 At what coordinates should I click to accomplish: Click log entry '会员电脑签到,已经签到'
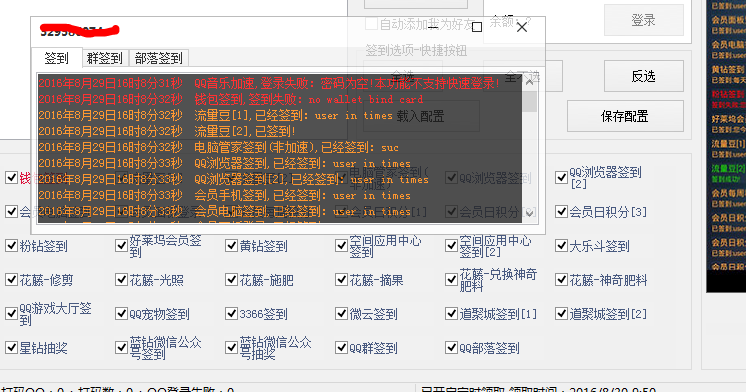[224, 212]
